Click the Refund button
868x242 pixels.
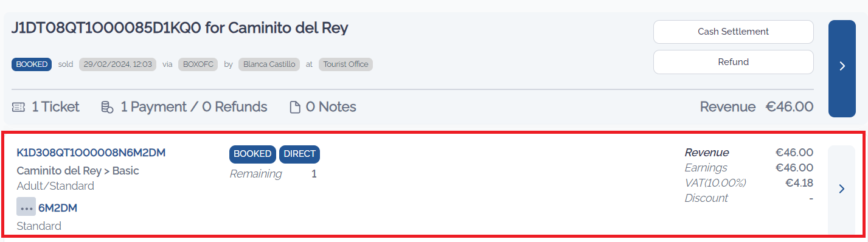pos(733,62)
